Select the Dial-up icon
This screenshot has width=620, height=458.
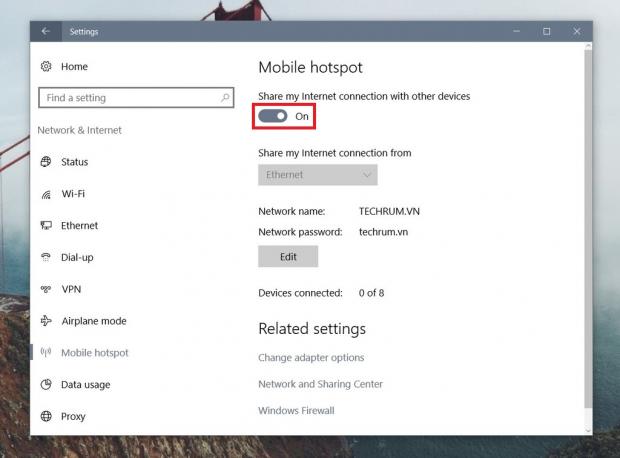click(x=46, y=258)
